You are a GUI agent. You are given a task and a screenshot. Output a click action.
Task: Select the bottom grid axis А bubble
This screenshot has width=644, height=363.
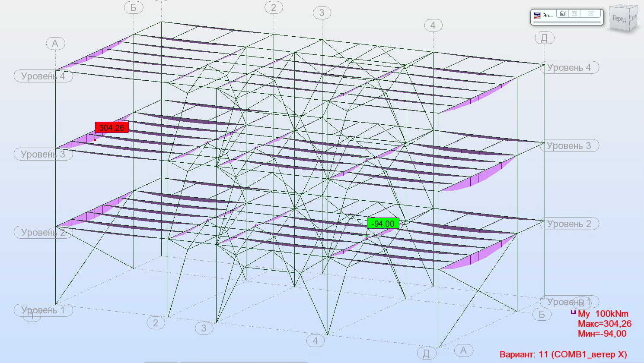pyautogui.click(x=464, y=350)
